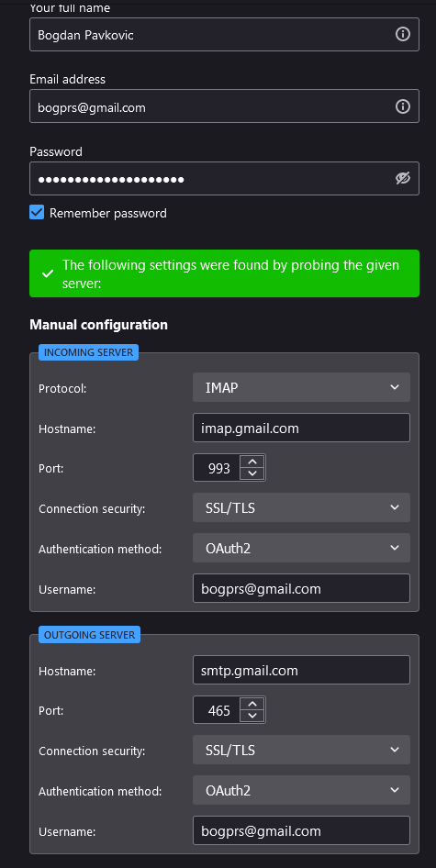Open the incoming Protocol IMAP dropdown

click(x=301, y=387)
